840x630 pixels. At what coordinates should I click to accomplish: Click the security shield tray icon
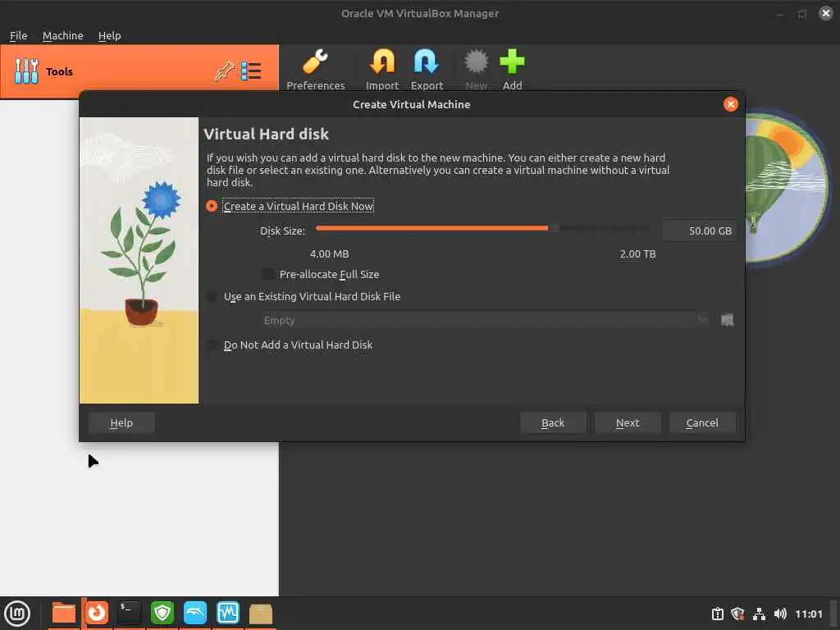[x=737, y=614]
